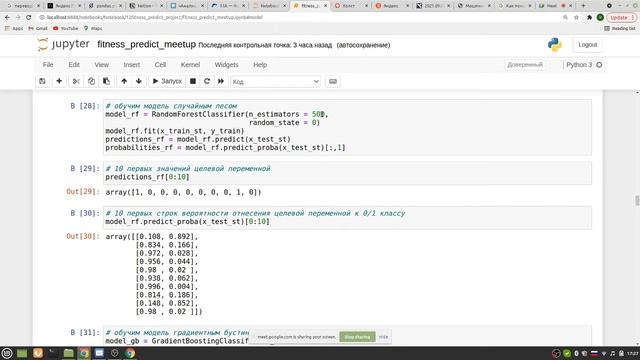Hide the screen sharing notification
The height and width of the screenshot is (360, 640).
click(383, 337)
